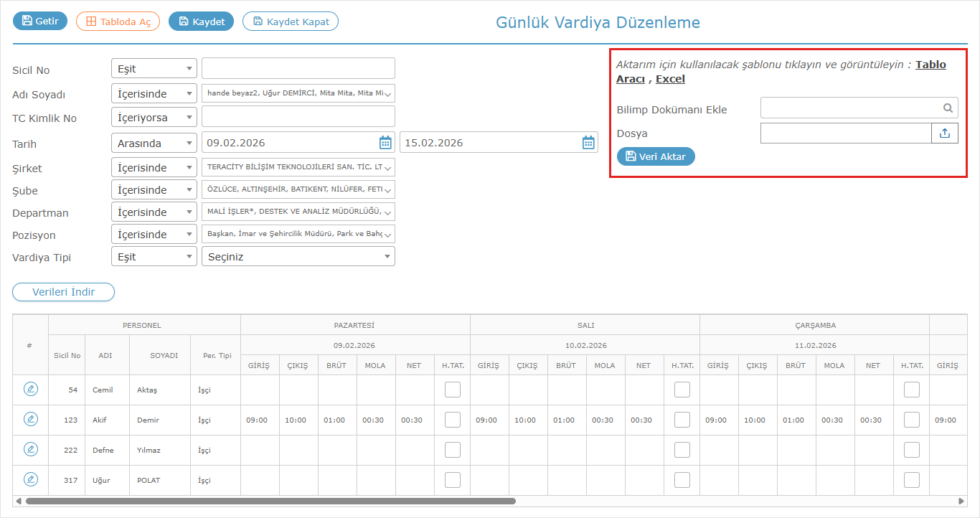This screenshot has width=980, height=518.
Task: Open the edit icon for Defne Yılmaz
Action: (x=31, y=449)
